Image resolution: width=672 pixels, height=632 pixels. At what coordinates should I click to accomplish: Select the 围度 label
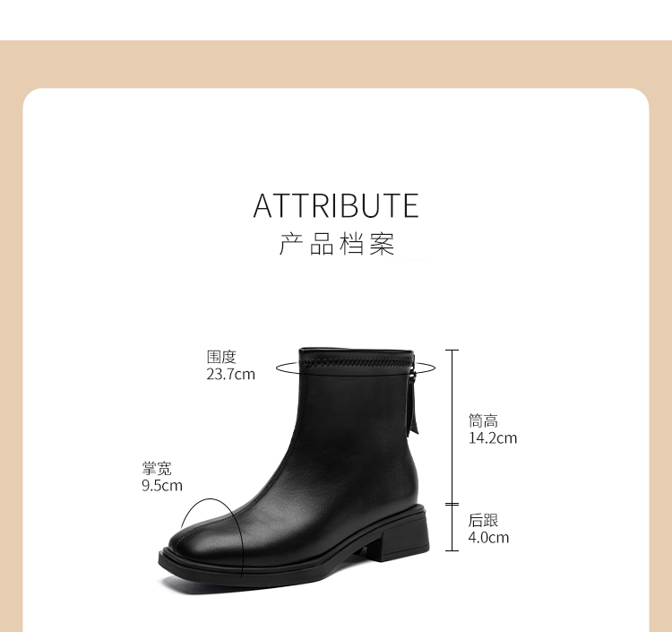click(x=221, y=357)
